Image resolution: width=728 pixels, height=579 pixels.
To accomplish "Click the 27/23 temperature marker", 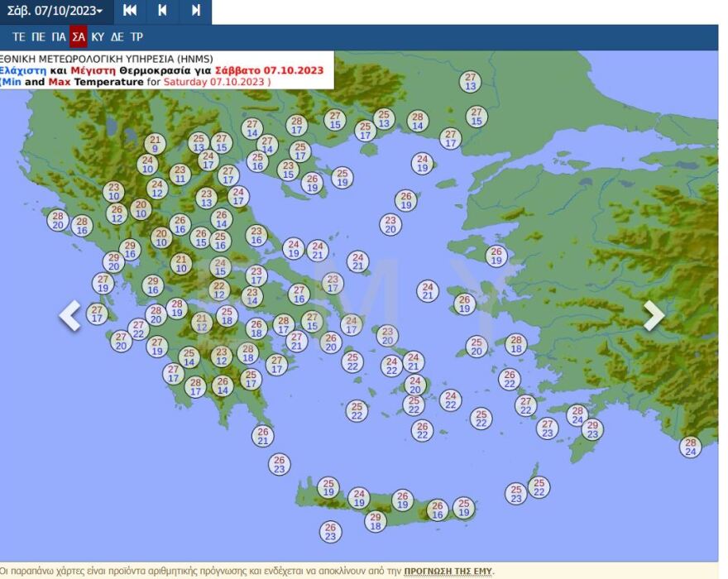I will (x=547, y=428).
